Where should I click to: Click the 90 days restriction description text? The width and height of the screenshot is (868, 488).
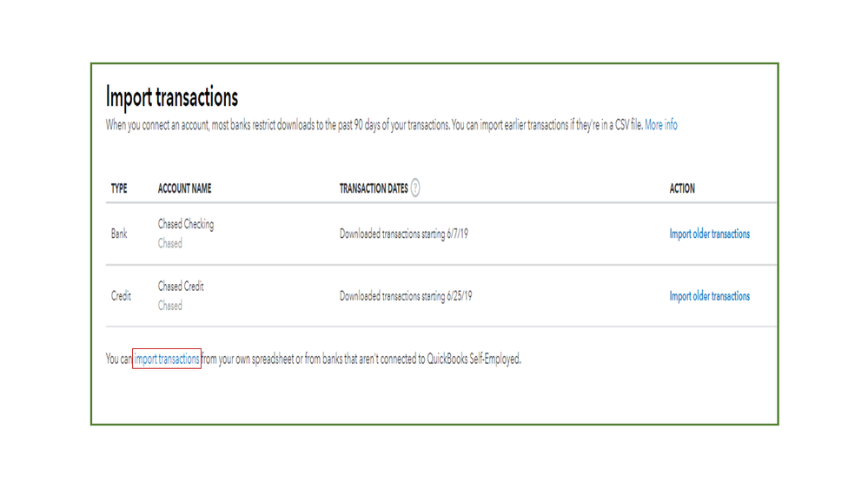374,125
